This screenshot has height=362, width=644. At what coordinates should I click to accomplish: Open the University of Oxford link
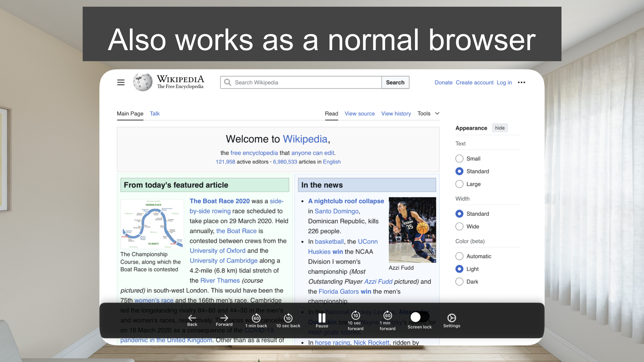[218, 251]
